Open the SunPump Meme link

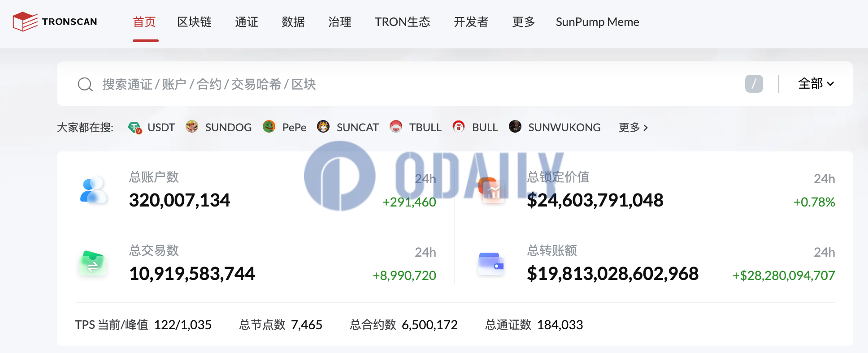click(598, 22)
